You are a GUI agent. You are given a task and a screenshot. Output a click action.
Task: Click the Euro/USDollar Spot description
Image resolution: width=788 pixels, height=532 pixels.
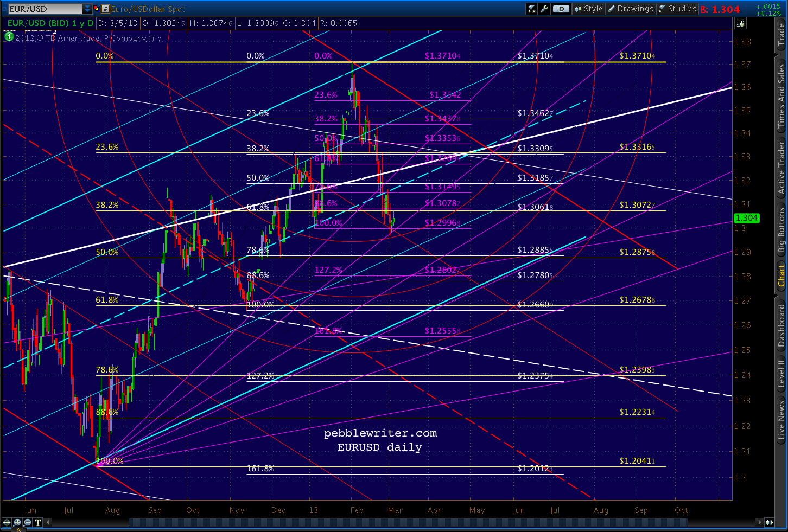click(148, 9)
